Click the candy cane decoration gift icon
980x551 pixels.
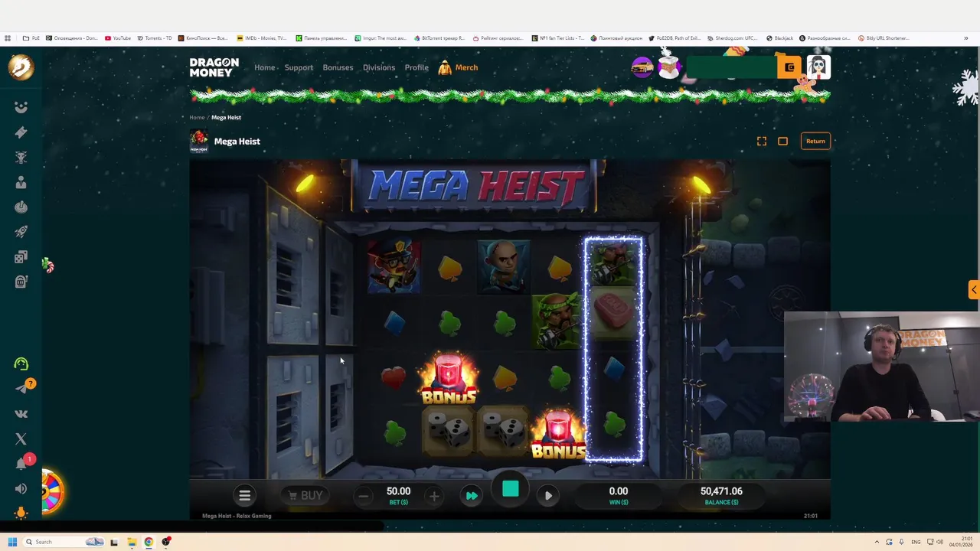[x=47, y=266]
